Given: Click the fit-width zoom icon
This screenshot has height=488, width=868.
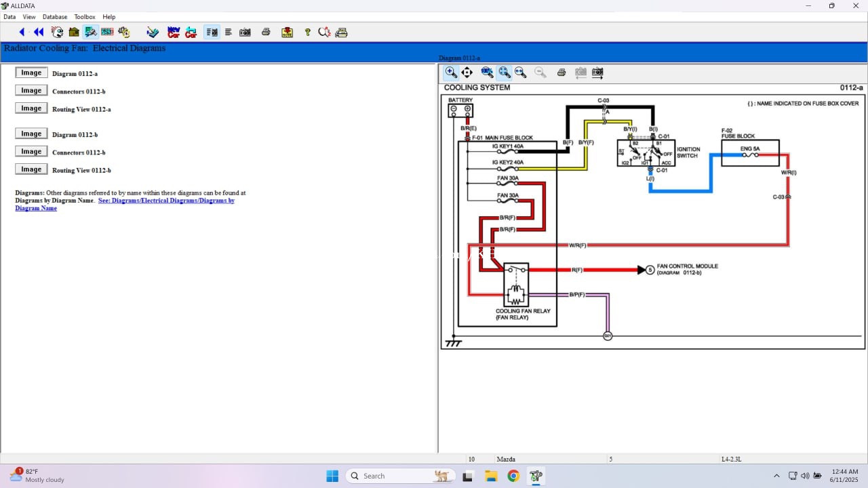Looking at the screenshot, I should point(520,73).
